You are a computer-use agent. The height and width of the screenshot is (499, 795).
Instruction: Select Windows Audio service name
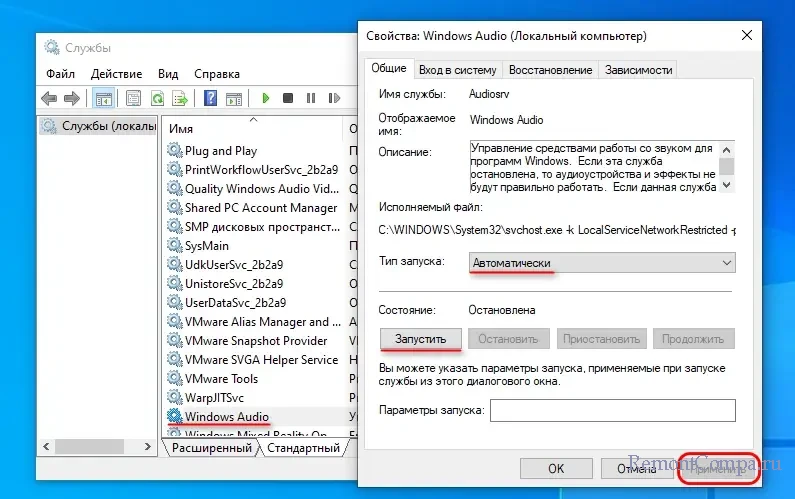[227, 416]
